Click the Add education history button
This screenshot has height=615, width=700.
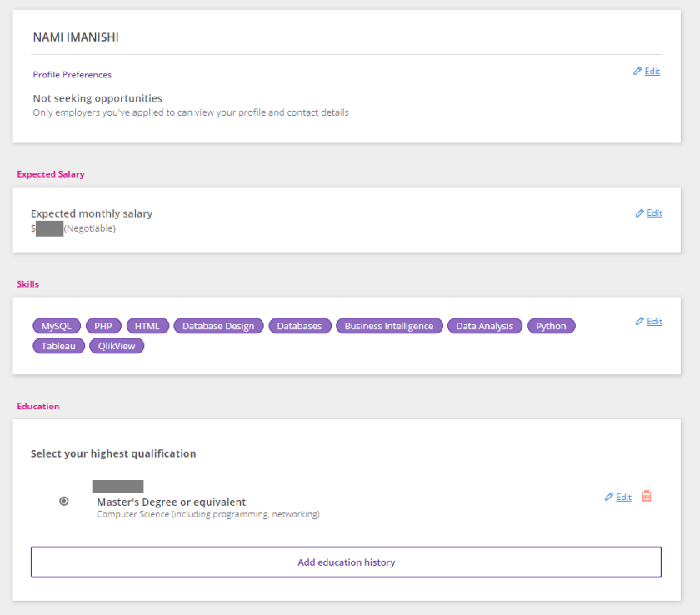346,562
